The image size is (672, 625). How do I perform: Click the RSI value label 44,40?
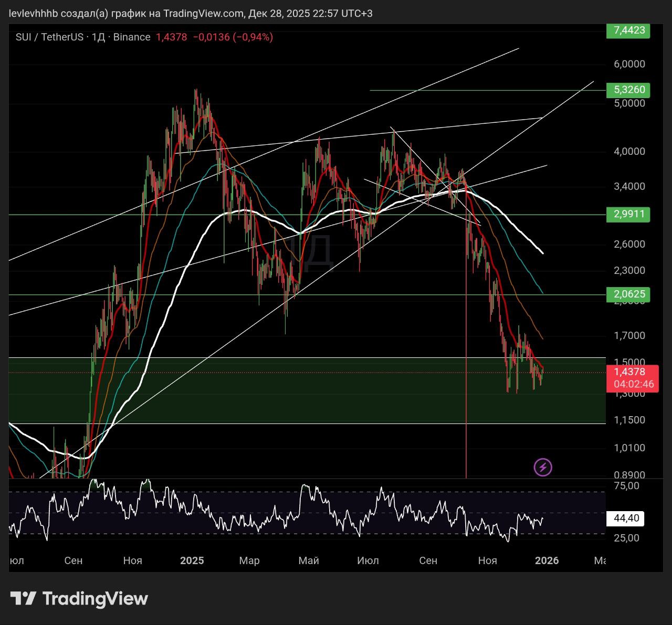coord(626,518)
